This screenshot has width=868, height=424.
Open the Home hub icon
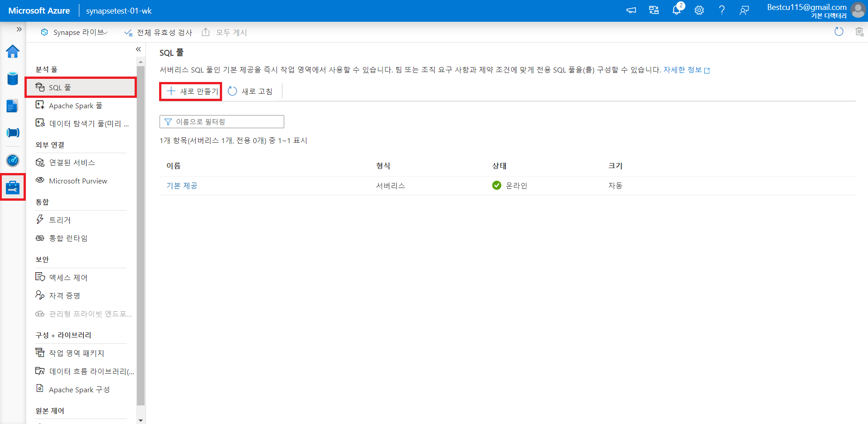point(13,52)
